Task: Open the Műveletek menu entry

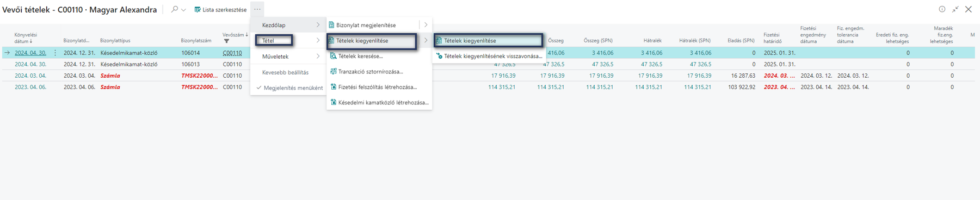Action: pos(275,57)
